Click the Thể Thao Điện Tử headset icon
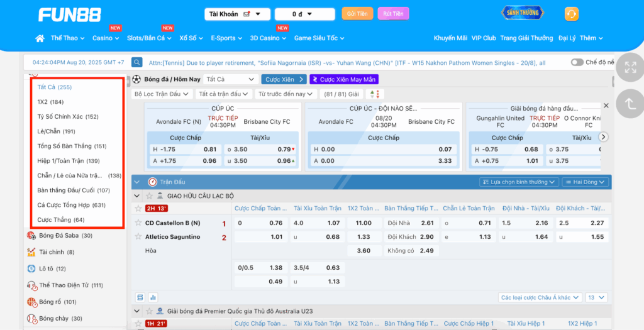The image size is (644, 330). (31, 285)
